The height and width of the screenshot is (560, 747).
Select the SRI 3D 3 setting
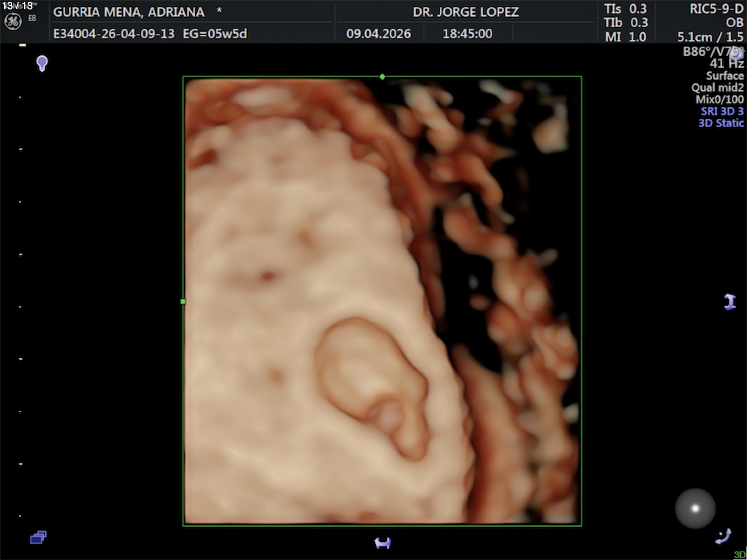coord(722,112)
